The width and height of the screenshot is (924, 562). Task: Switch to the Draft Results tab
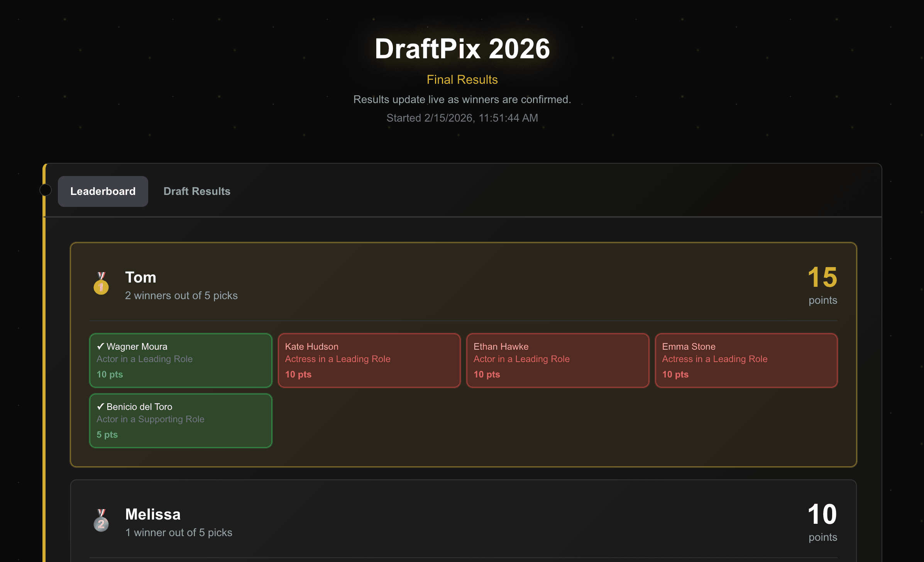point(197,191)
